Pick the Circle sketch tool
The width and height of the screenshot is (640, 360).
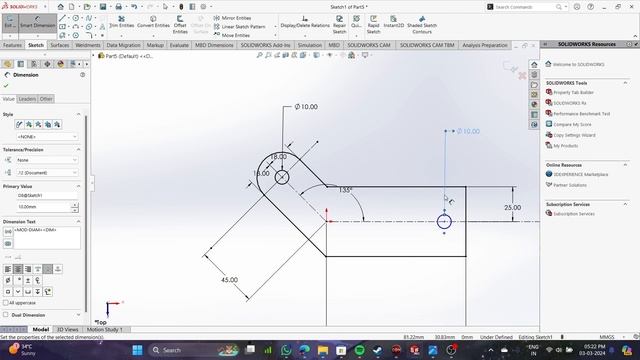[76, 18]
